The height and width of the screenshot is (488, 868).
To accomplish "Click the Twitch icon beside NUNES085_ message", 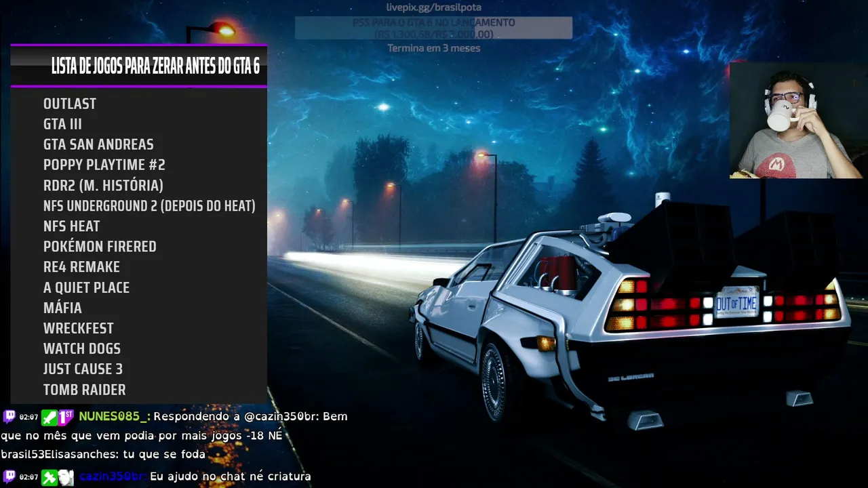I will pos(9,417).
